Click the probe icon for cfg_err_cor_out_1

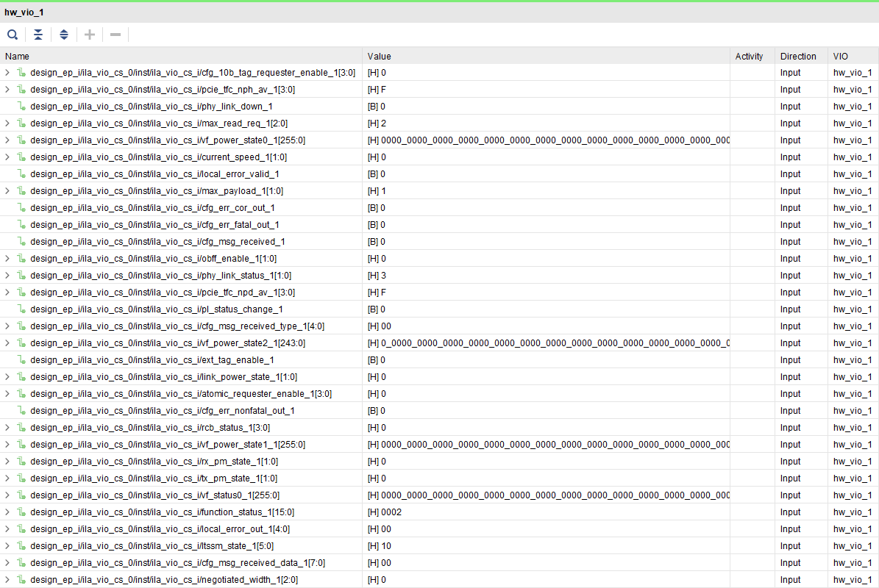pos(21,208)
